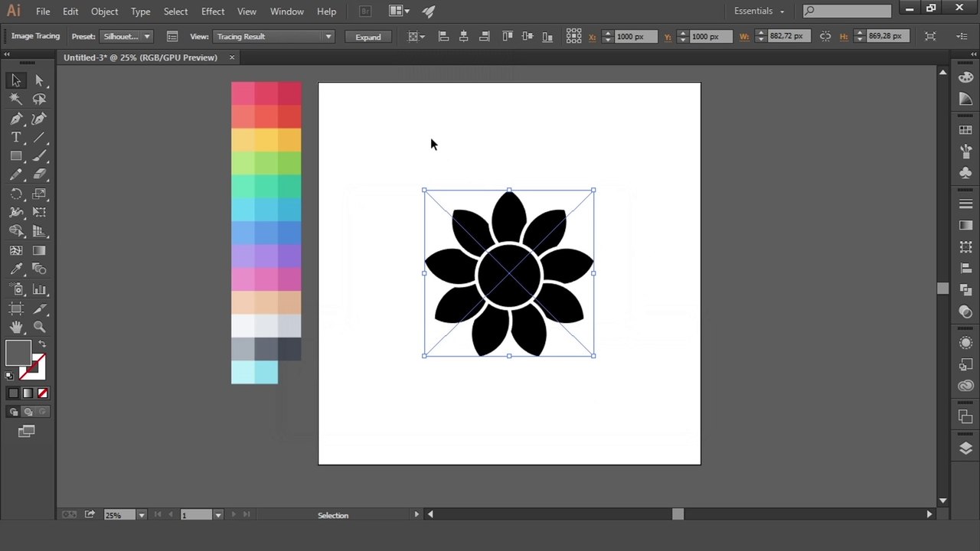Select the Scale tool

(40, 194)
